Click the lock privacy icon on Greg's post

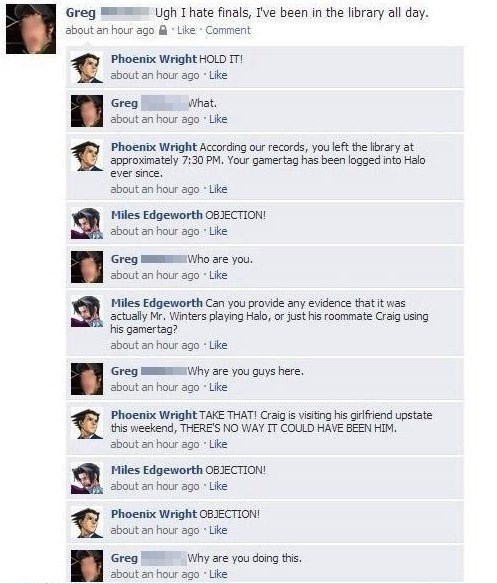(163, 30)
